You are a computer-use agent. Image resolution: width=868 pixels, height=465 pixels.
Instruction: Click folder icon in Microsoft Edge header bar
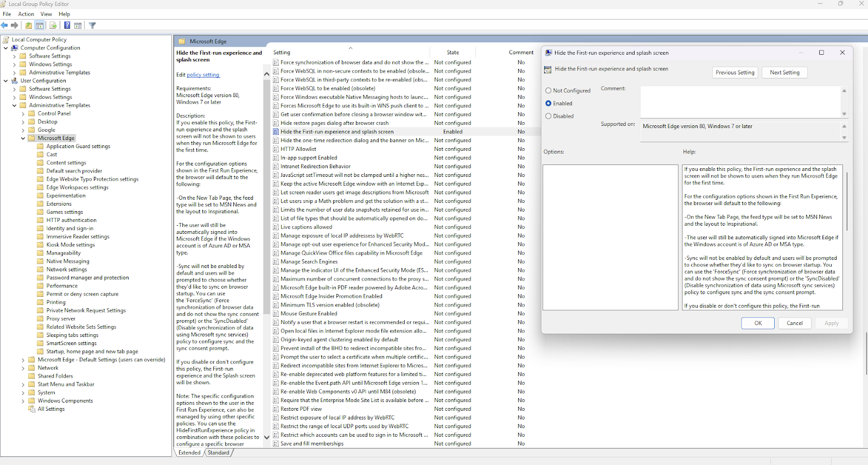coord(181,41)
